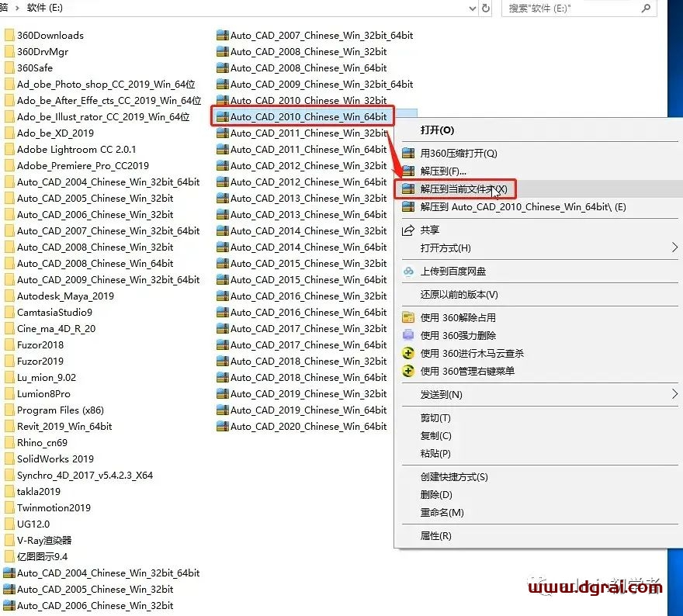Expand the 打开方式(H) submenu arrow
The height and width of the screenshot is (616, 683).
pos(674,247)
